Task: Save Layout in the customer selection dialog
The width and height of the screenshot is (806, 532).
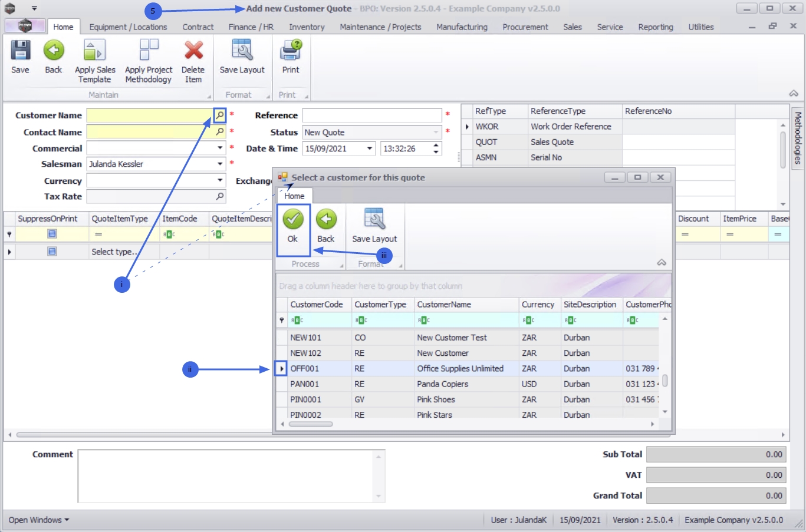Action: tap(374, 227)
